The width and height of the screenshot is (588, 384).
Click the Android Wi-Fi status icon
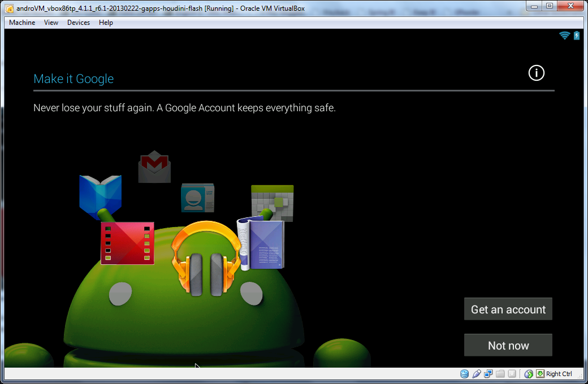564,36
